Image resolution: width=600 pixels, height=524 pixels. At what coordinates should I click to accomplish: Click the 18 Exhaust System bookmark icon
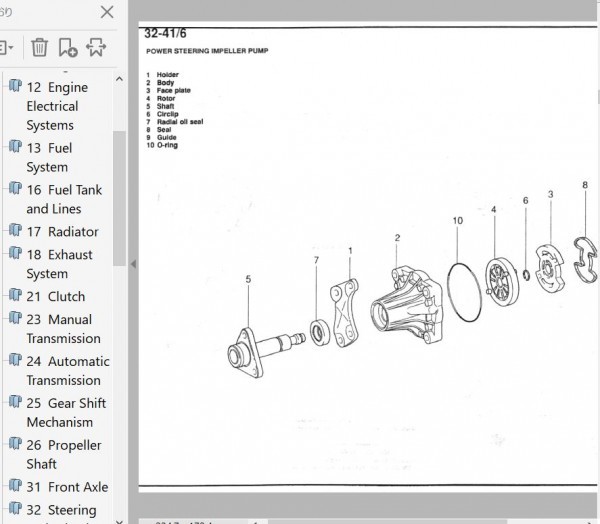click(x=15, y=253)
